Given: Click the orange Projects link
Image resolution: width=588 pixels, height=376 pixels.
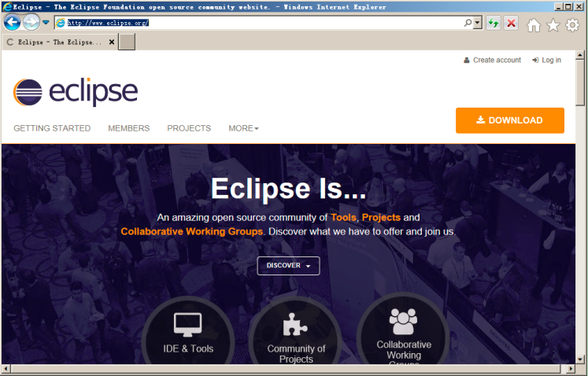Looking at the screenshot, I should [x=381, y=217].
